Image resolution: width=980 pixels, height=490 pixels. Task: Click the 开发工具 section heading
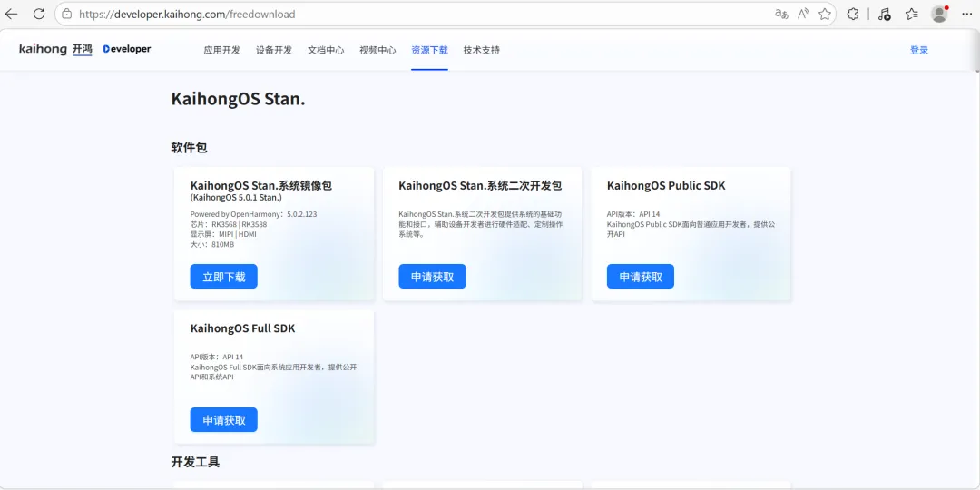click(195, 462)
